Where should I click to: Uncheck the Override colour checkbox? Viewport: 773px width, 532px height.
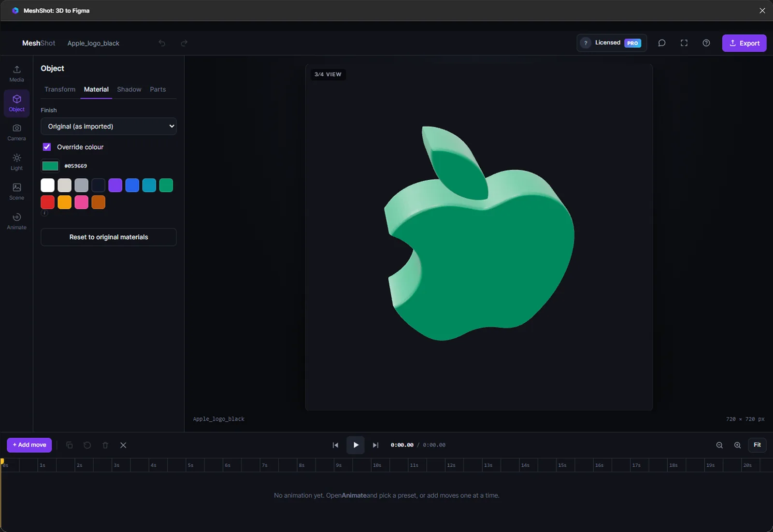coord(47,147)
